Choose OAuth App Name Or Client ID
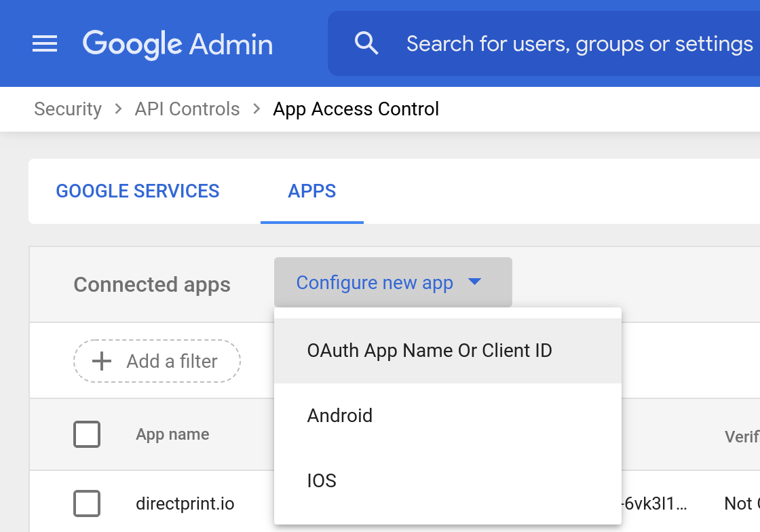Viewport: 760px width, 532px height. coord(447,350)
